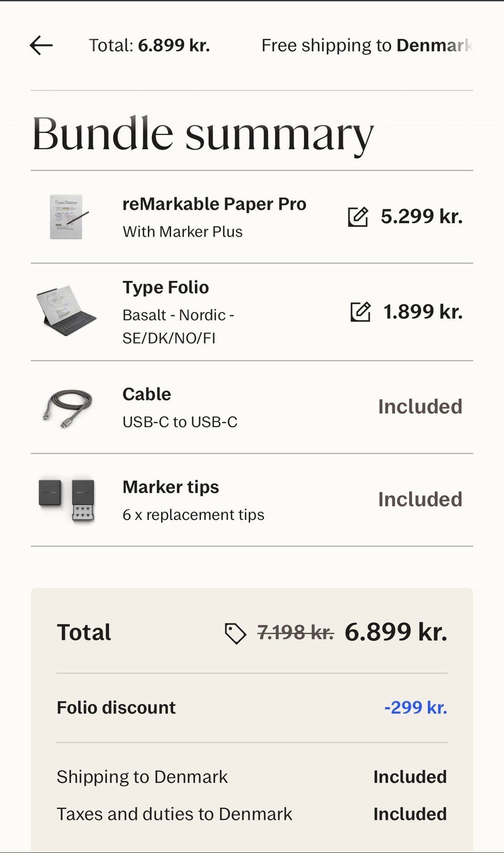504x853 pixels.
Task: Tap the -299 kr. Folio discount amount
Action: pyautogui.click(x=415, y=708)
